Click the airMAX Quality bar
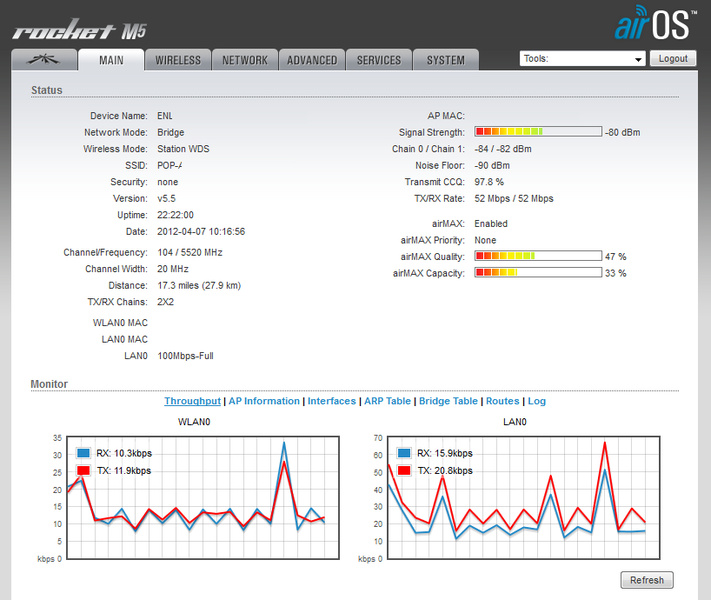The image size is (711, 600). [x=538, y=256]
